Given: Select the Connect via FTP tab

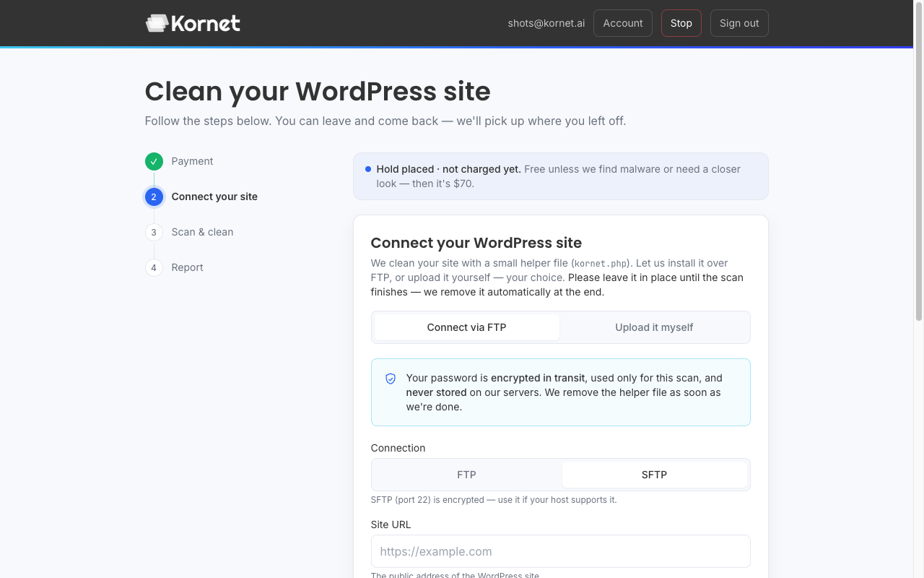Looking at the screenshot, I should point(467,327).
